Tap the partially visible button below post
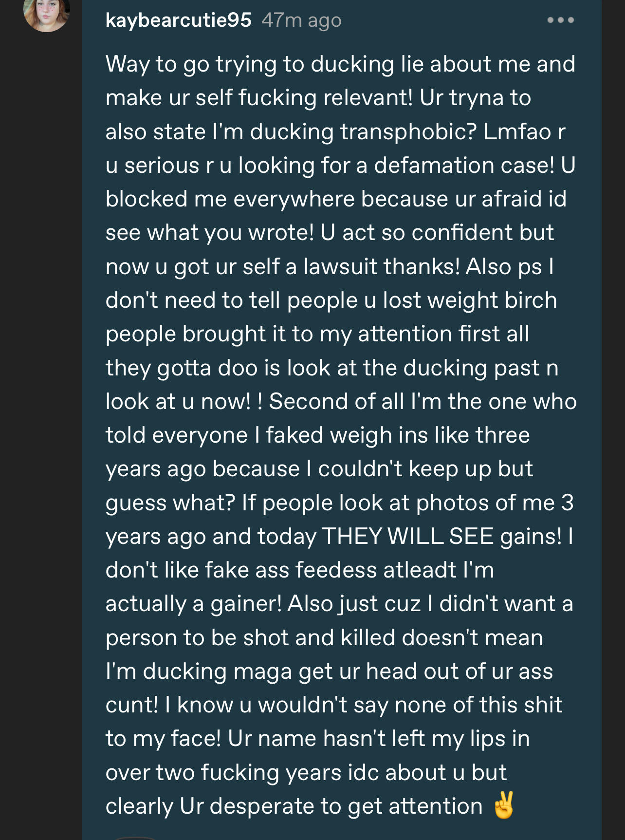This screenshot has width=625, height=840. click(134, 837)
